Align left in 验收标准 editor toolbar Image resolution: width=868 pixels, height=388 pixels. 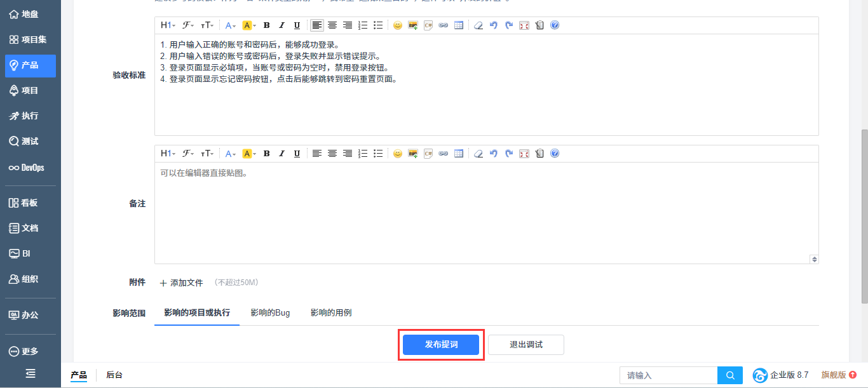pos(316,25)
